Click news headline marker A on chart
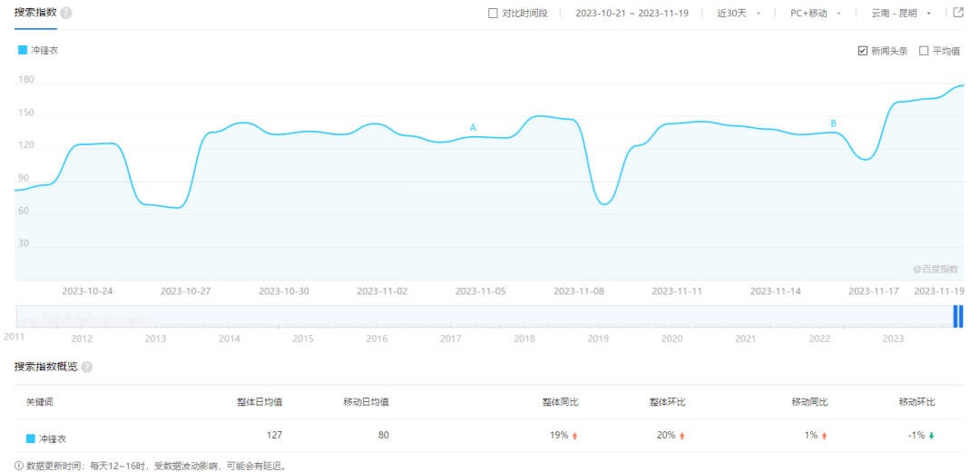This screenshot has height=472, width=980. point(473,128)
